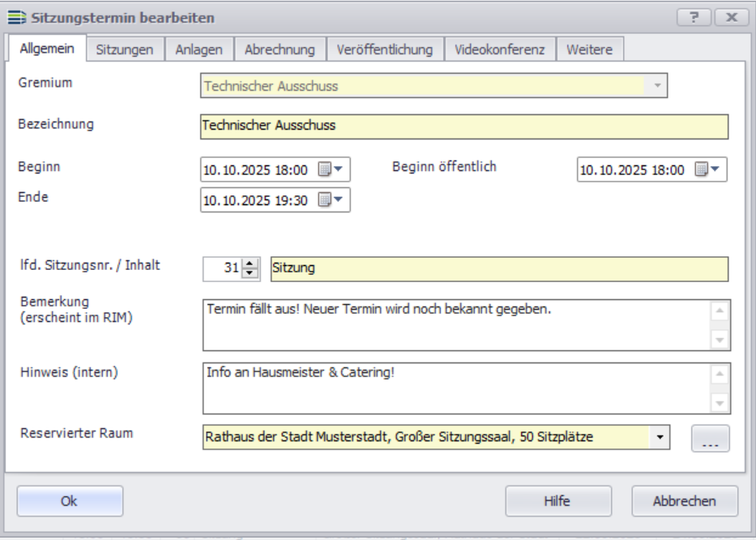The height and width of the screenshot is (540, 756).
Task: Go to the Abrechnung tab
Action: click(280, 49)
